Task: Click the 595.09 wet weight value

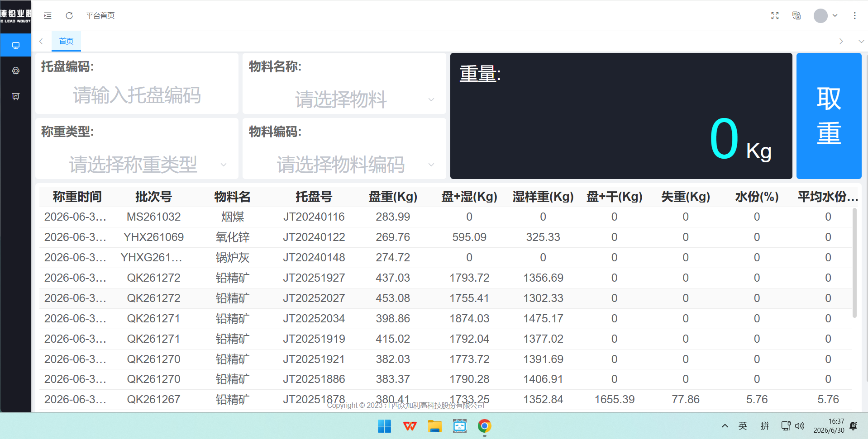Action: [x=469, y=237]
